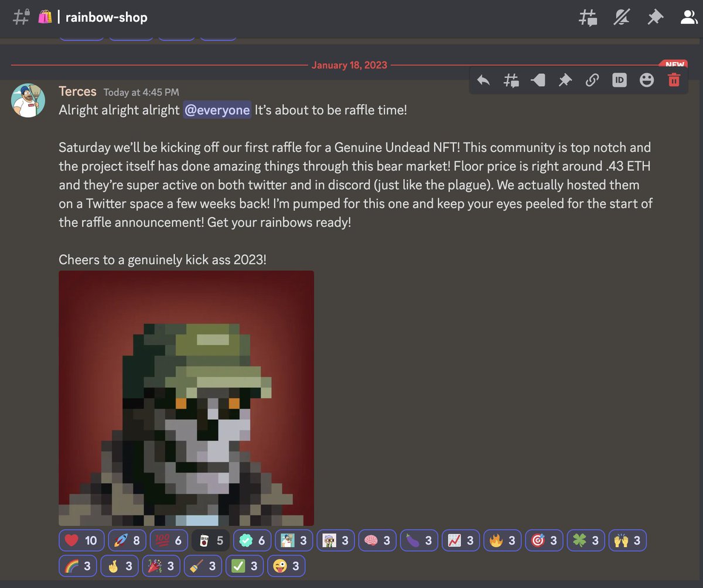Viewport: 703px width, 588px height.
Task: Toggle custom character reaction beside the brain reaction
Action: tap(336, 541)
